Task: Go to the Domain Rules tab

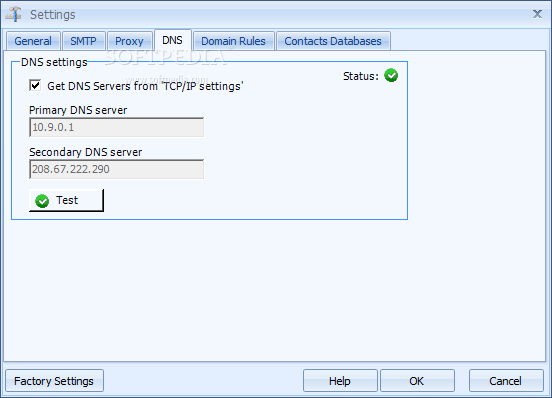Action: click(x=233, y=41)
